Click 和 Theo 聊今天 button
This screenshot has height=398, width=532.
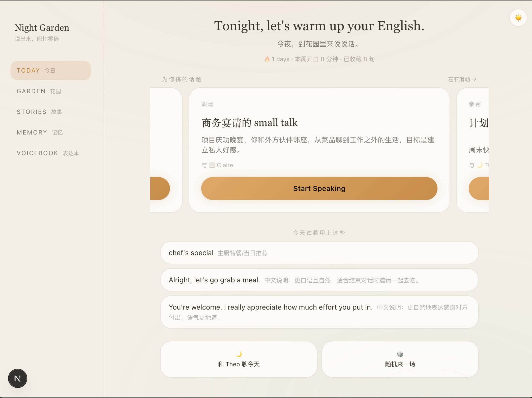[239, 359]
